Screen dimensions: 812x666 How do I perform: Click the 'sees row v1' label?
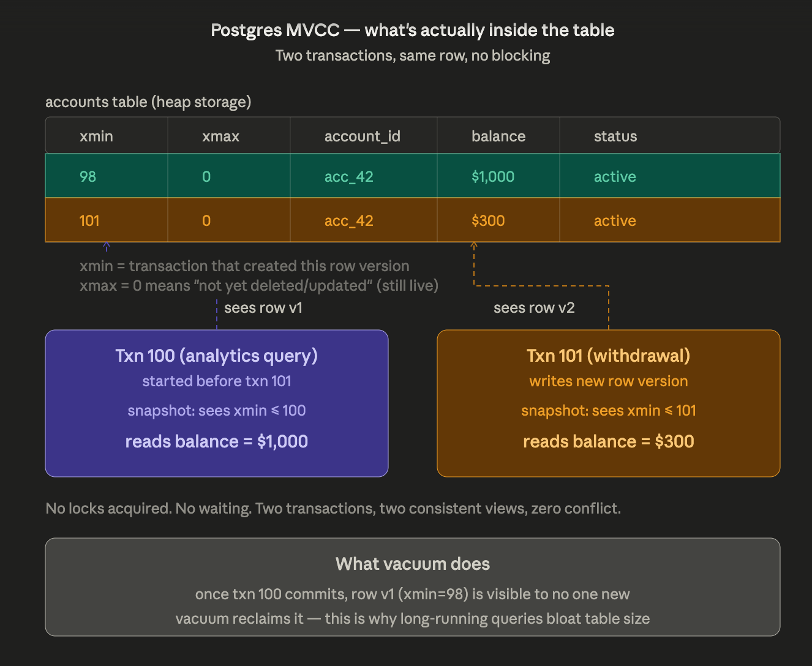tap(263, 307)
